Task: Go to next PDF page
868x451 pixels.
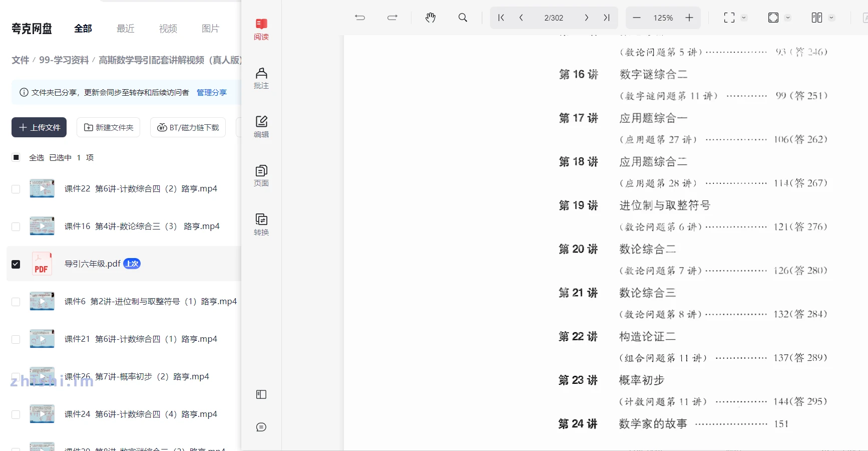Action: tap(587, 18)
